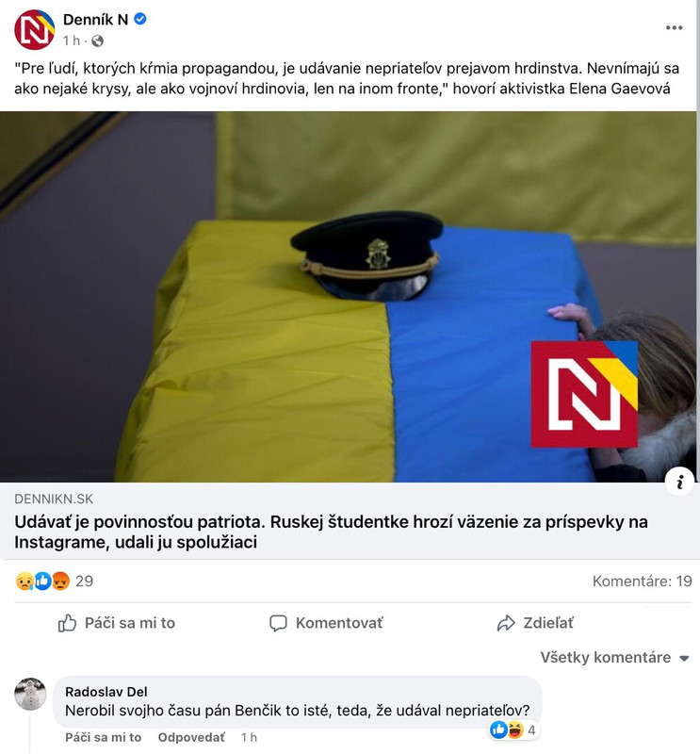Click the thumbs-up Páči sa mi to button

[117, 623]
